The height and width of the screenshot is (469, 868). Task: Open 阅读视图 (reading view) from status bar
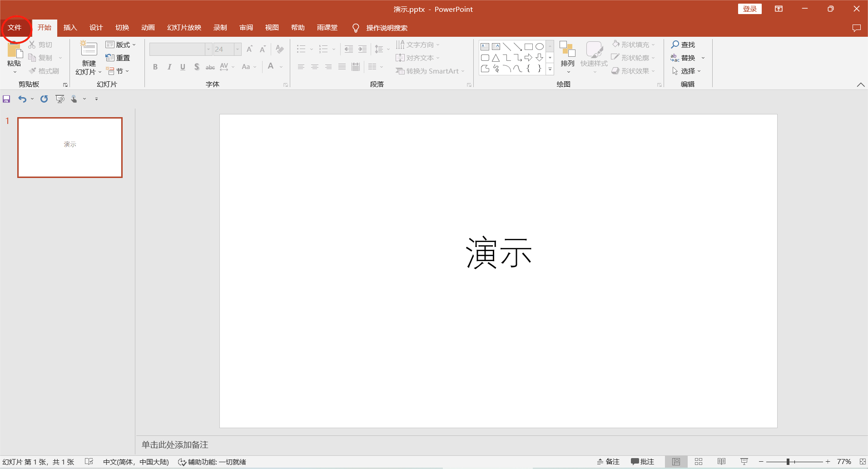[x=722, y=461]
